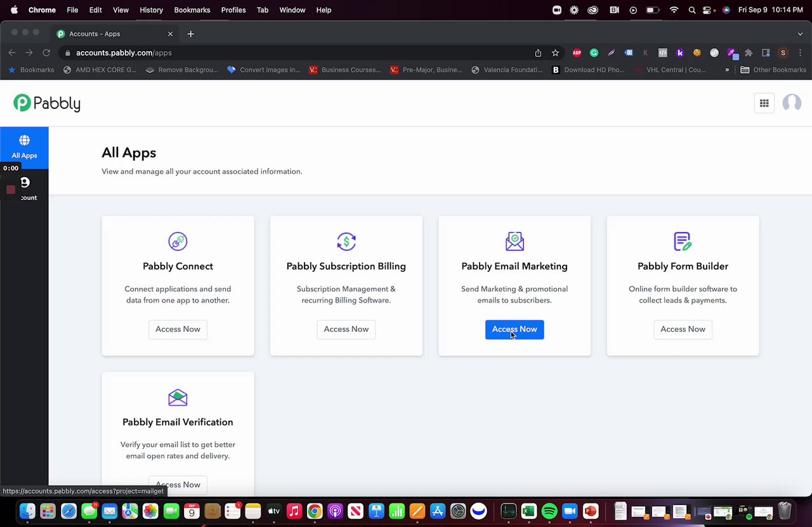Reload the page in Chrome
812x527 pixels.
click(46, 53)
